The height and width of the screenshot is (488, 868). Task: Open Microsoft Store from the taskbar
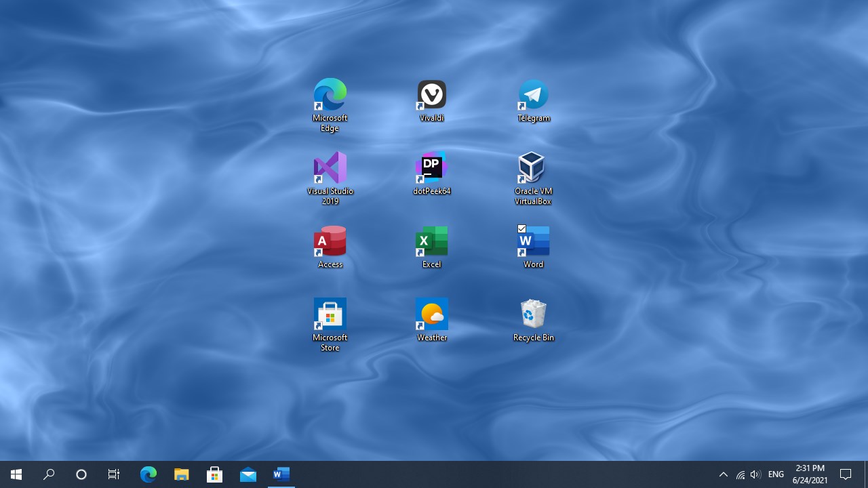(x=215, y=474)
